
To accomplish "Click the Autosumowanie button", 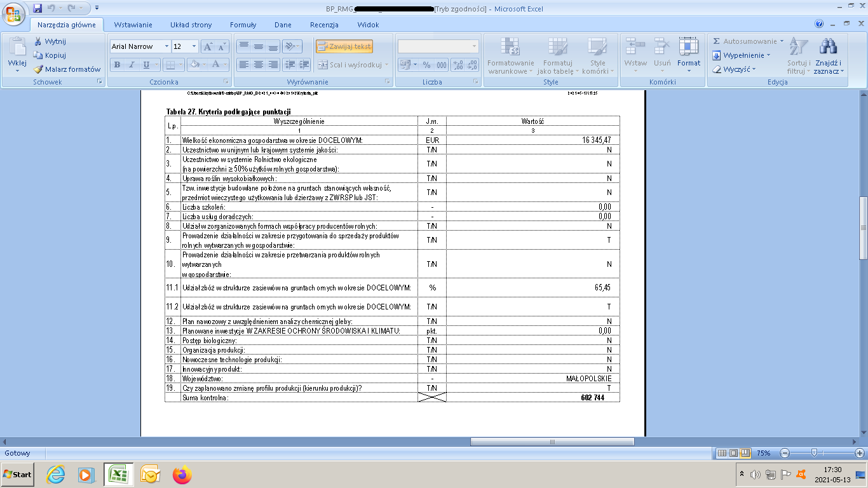I will 748,41.
